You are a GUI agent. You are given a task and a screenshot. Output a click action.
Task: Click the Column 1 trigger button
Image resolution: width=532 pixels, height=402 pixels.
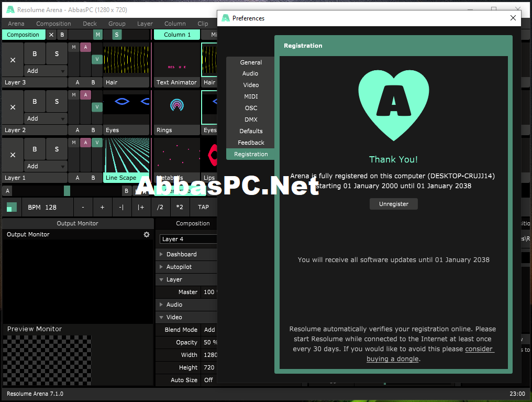[x=177, y=35]
